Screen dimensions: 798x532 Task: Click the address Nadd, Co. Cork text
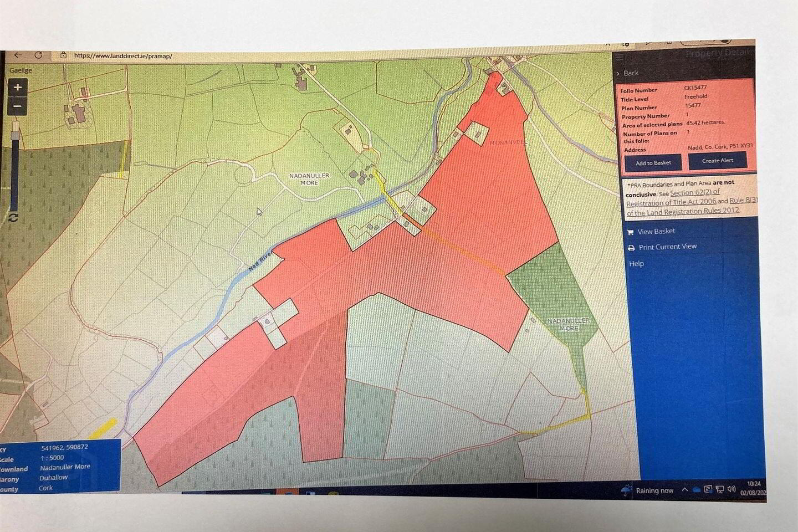(720, 147)
